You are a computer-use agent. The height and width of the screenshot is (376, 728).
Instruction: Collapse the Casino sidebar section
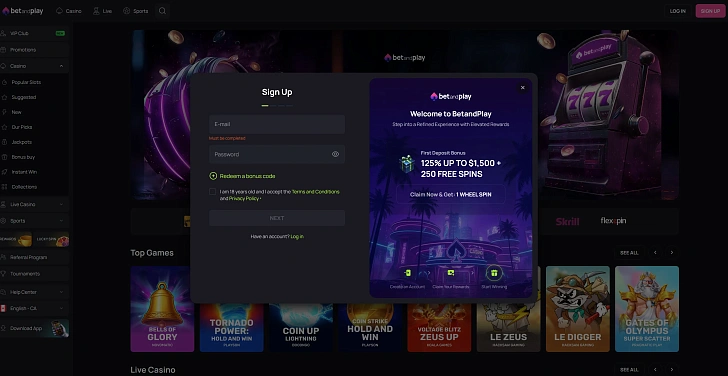[61, 66]
